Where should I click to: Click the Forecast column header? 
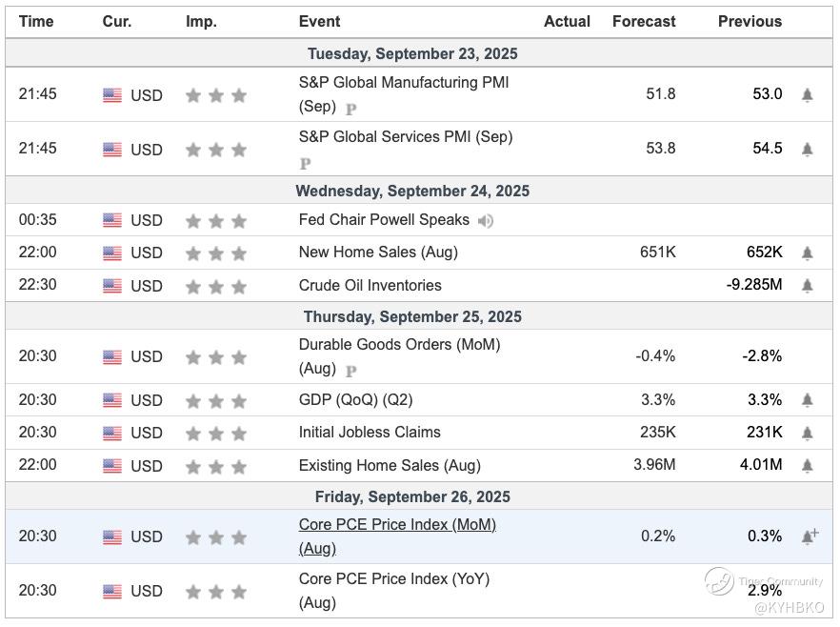643,21
